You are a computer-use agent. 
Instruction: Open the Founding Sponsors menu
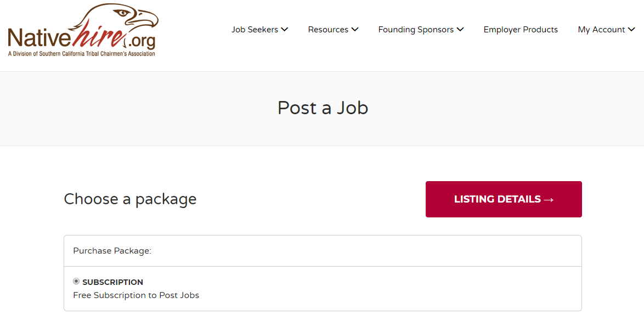(421, 30)
